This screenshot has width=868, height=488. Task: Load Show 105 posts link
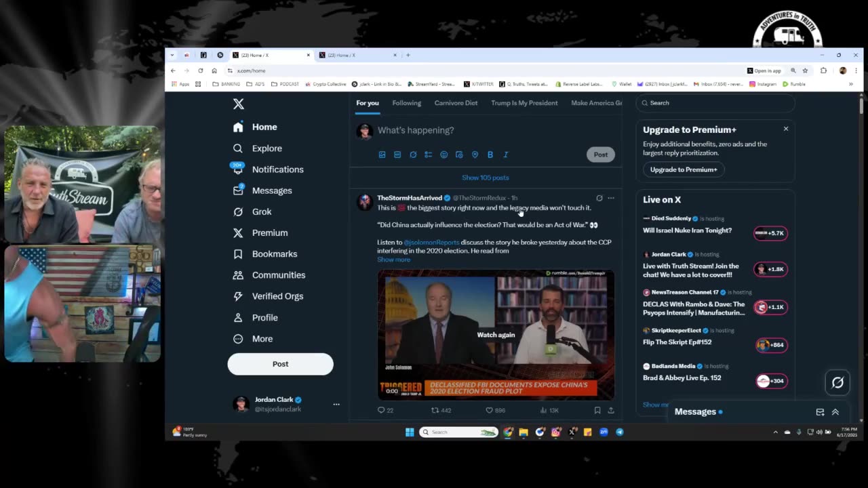coord(486,178)
